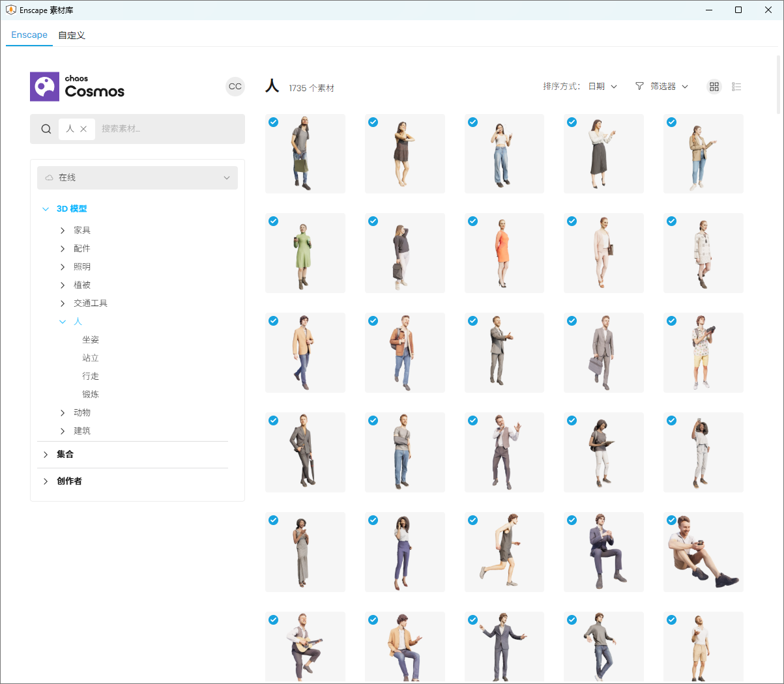Switch to list view layout

(x=736, y=87)
